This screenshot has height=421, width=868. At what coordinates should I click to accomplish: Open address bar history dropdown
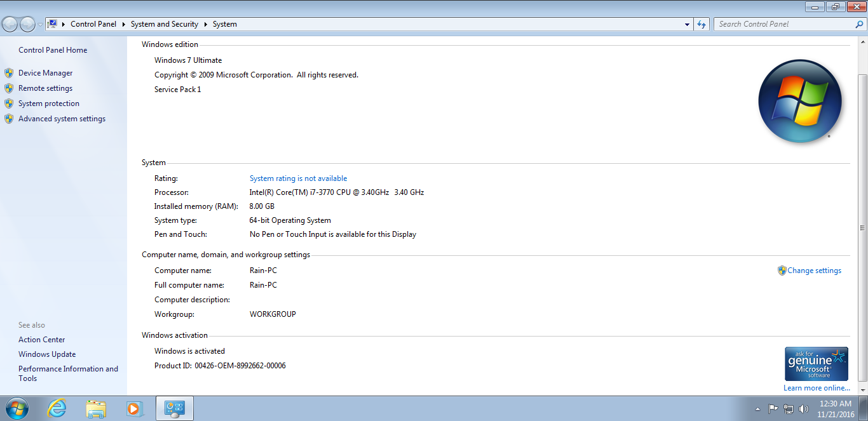[687, 24]
